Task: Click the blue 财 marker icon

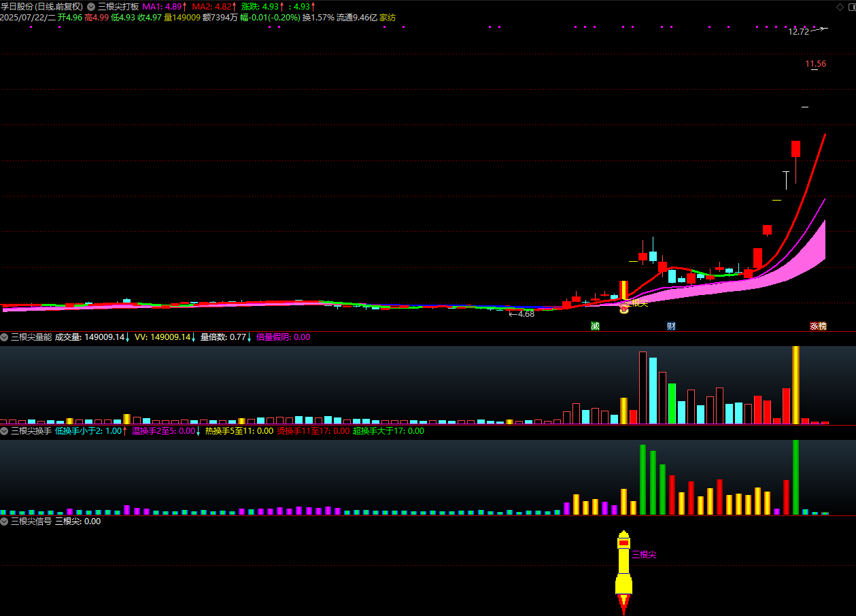Action: (x=671, y=326)
